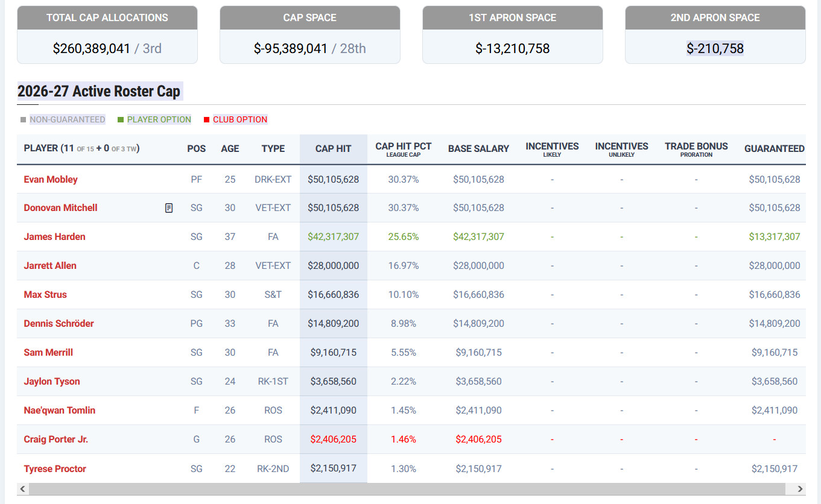Click the green Player Option legend square

[121, 119]
